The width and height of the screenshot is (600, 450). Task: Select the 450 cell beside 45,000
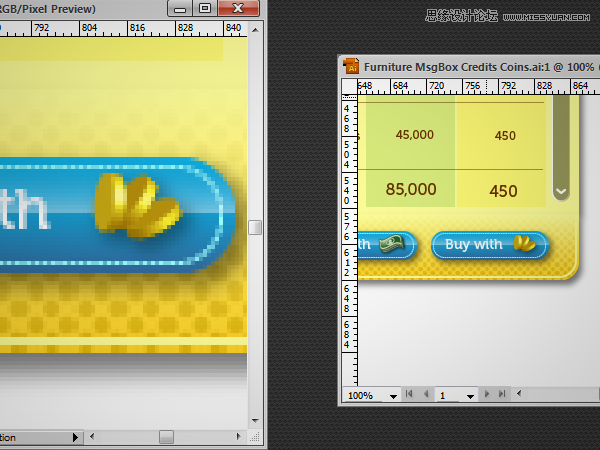(x=500, y=135)
